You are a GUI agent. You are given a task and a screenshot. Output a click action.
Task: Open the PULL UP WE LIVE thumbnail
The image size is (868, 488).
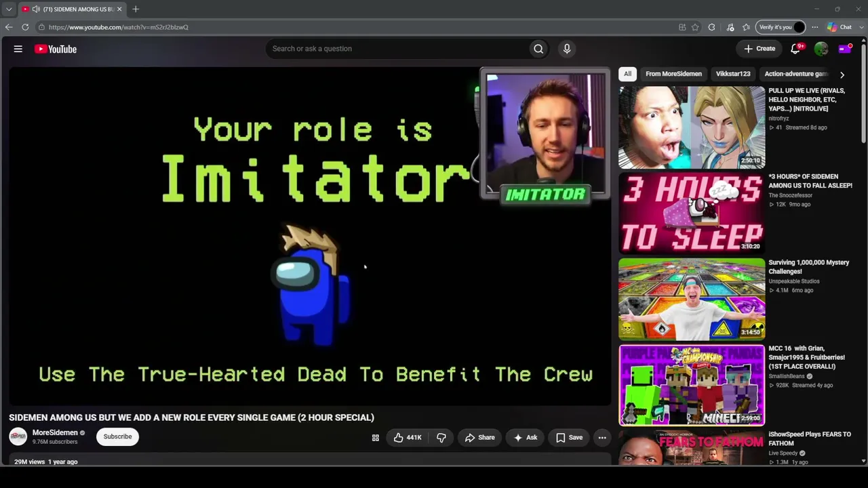coord(692,127)
